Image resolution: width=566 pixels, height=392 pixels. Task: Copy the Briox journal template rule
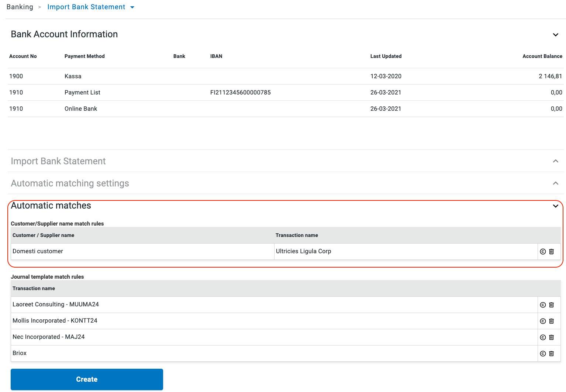coord(543,354)
